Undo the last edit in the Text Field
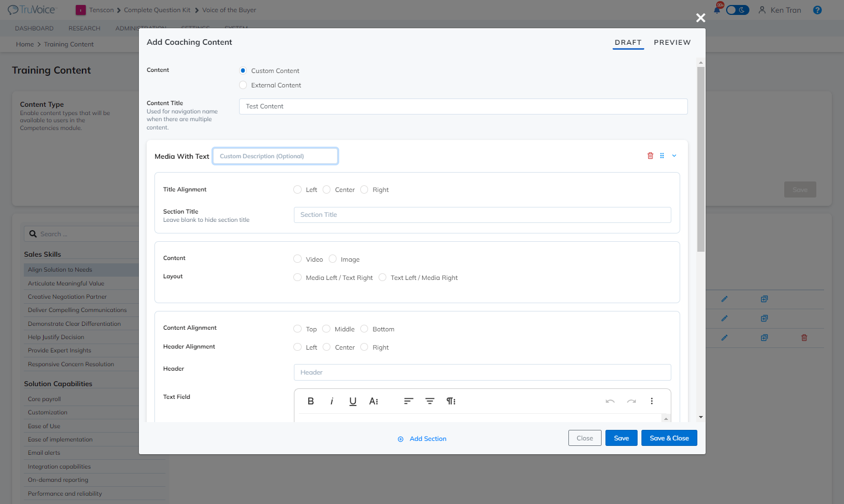 [x=610, y=401]
